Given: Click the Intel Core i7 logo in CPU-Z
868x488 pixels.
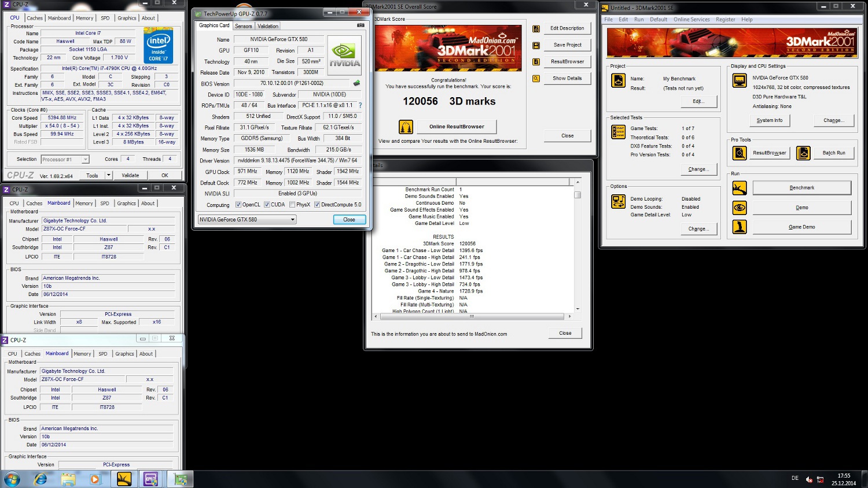Looking at the screenshot, I should (x=158, y=46).
